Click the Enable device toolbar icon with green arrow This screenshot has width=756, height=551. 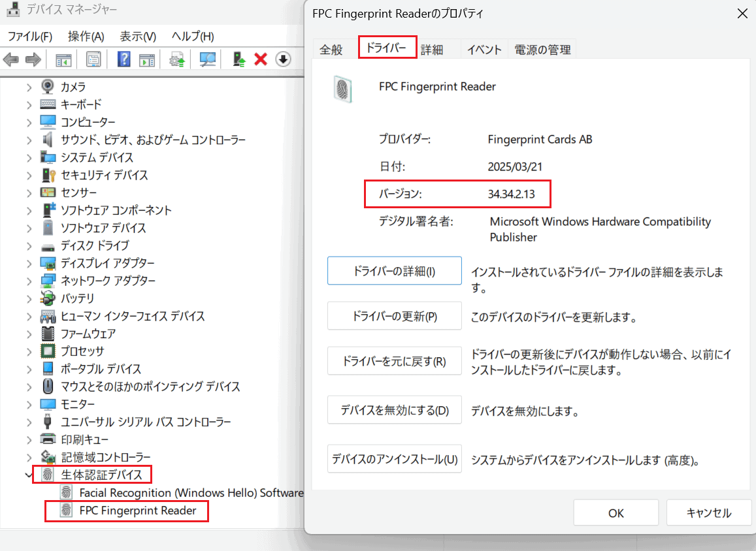pyautogui.click(x=238, y=59)
